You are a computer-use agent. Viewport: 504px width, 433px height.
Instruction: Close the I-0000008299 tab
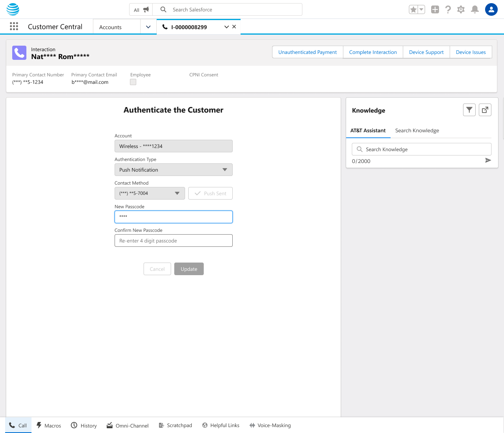[234, 27]
